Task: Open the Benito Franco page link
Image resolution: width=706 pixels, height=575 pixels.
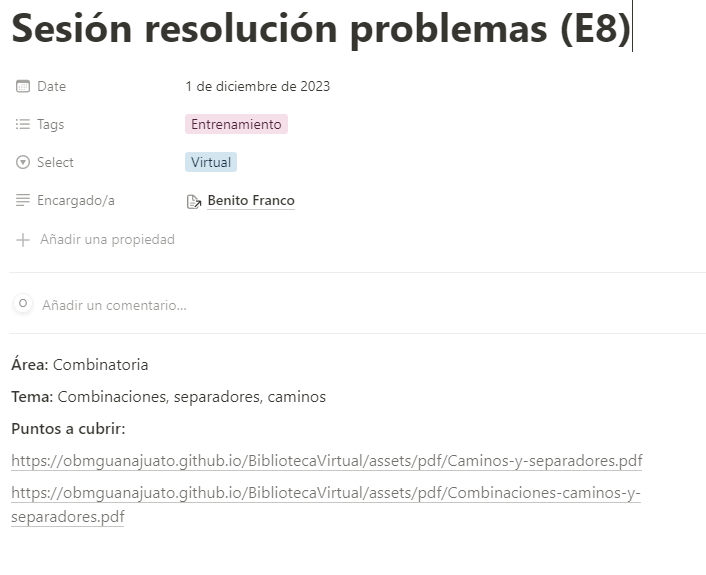Action: point(251,200)
